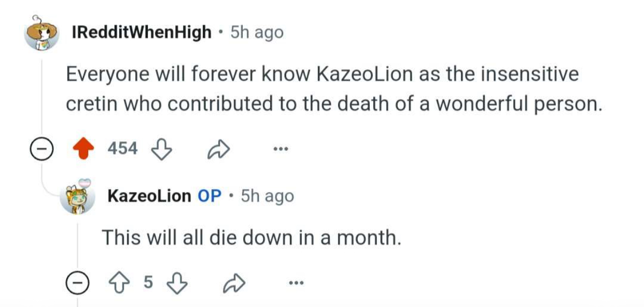
Task: Open more options on KazeoLion's reply
Action: (296, 283)
